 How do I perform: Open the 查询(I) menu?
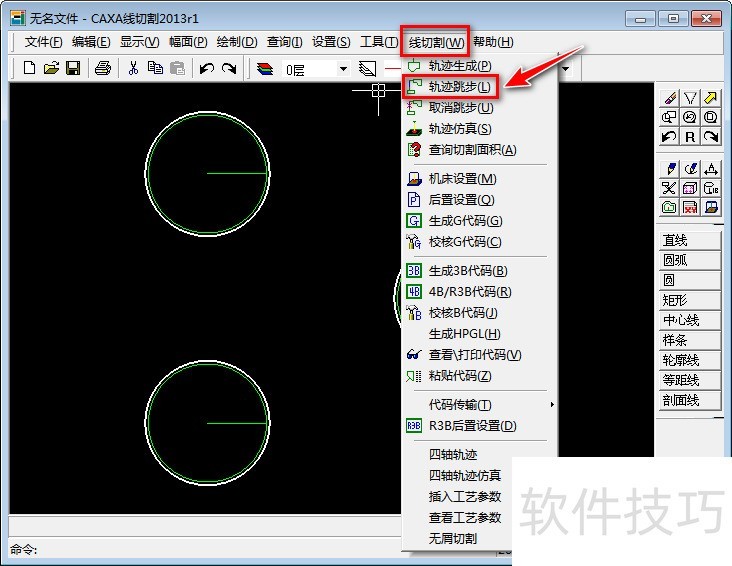click(x=284, y=42)
